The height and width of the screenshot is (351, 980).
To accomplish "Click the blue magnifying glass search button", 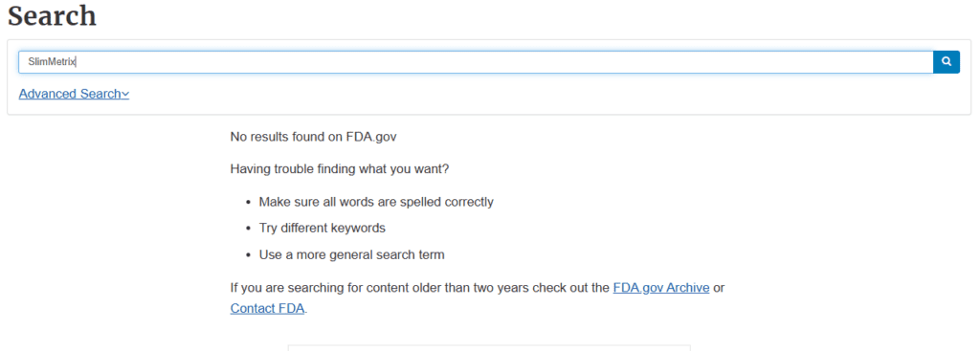I will tap(947, 62).
